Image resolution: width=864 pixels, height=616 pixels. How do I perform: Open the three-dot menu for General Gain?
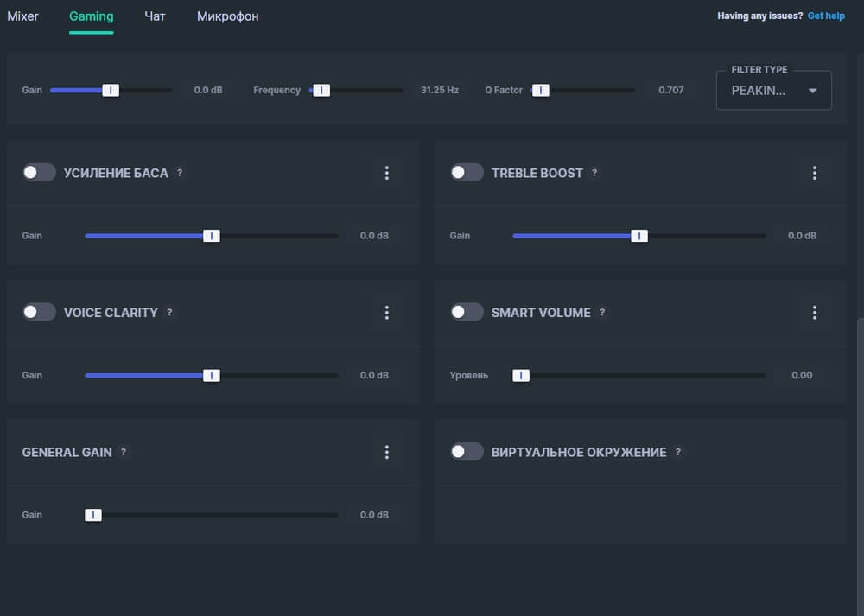(x=386, y=452)
